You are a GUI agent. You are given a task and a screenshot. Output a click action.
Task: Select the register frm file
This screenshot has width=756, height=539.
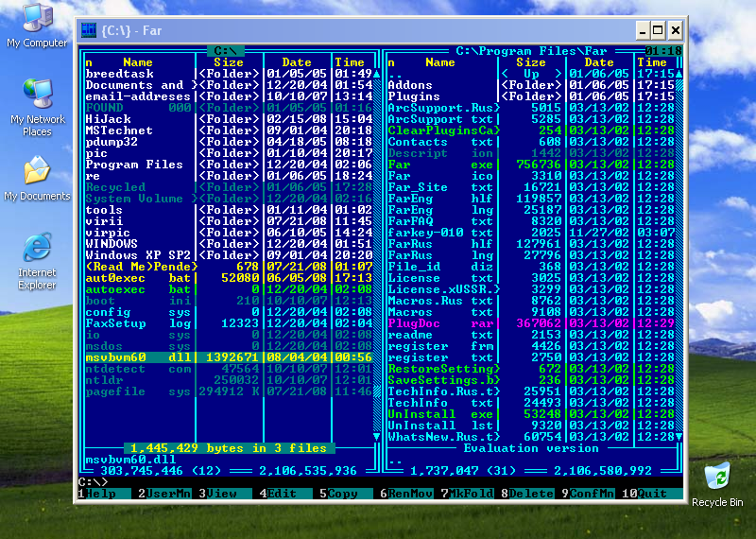(531, 346)
